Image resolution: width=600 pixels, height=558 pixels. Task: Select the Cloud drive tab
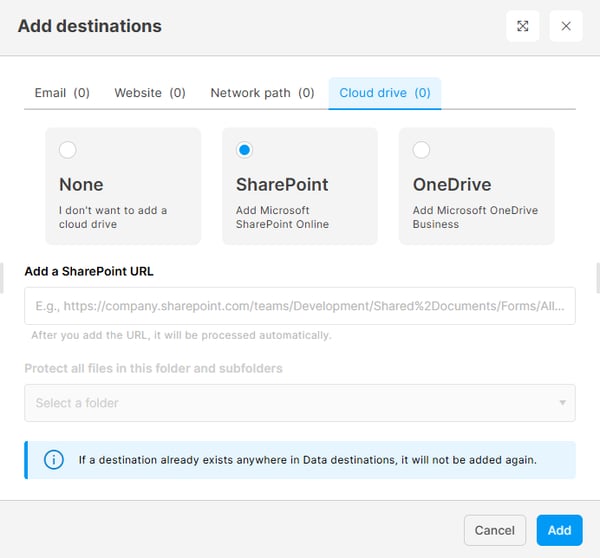tap(385, 93)
